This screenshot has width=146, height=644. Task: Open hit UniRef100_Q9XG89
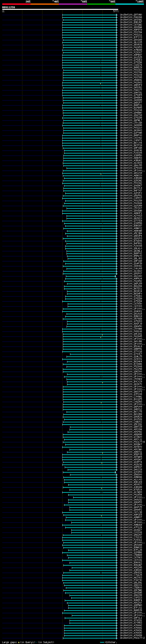click(131, 40)
